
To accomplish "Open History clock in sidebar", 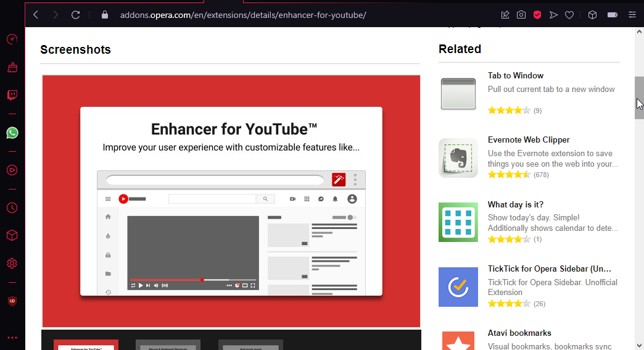I will (12, 208).
